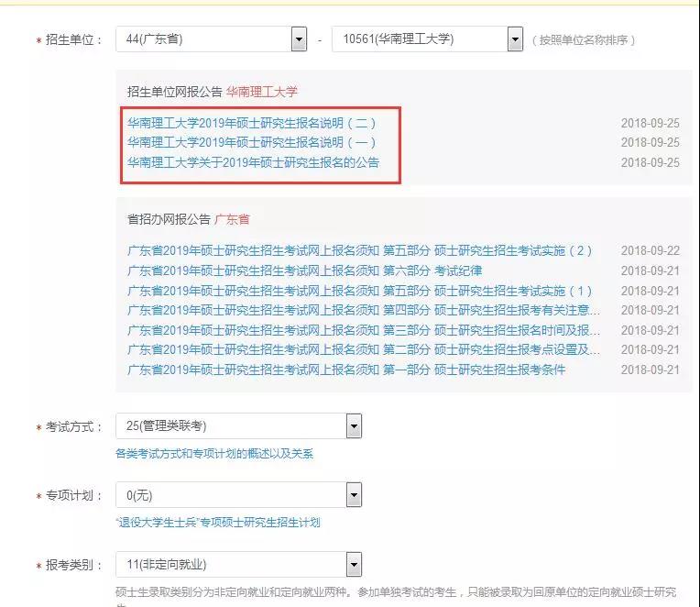
Task: Open link 华南理工大学2019年硕士研究生报名说明（二）
Action: [252, 123]
